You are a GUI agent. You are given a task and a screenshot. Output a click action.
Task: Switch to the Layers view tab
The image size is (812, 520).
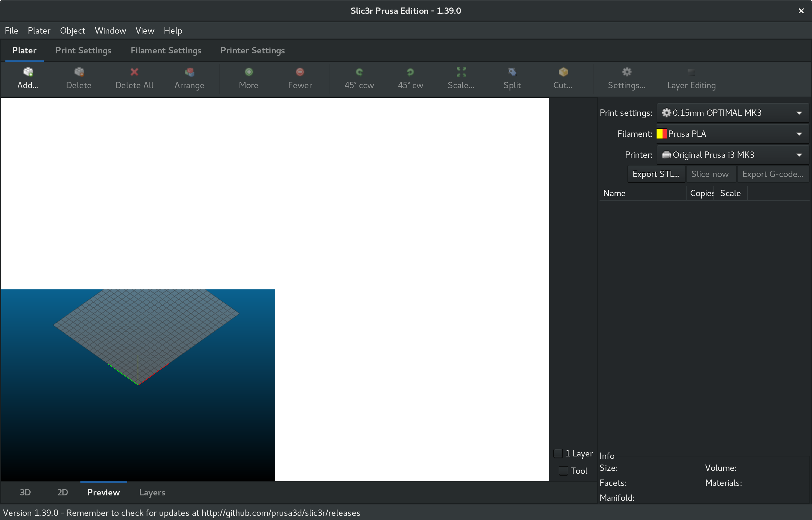(x=152, y=492)
